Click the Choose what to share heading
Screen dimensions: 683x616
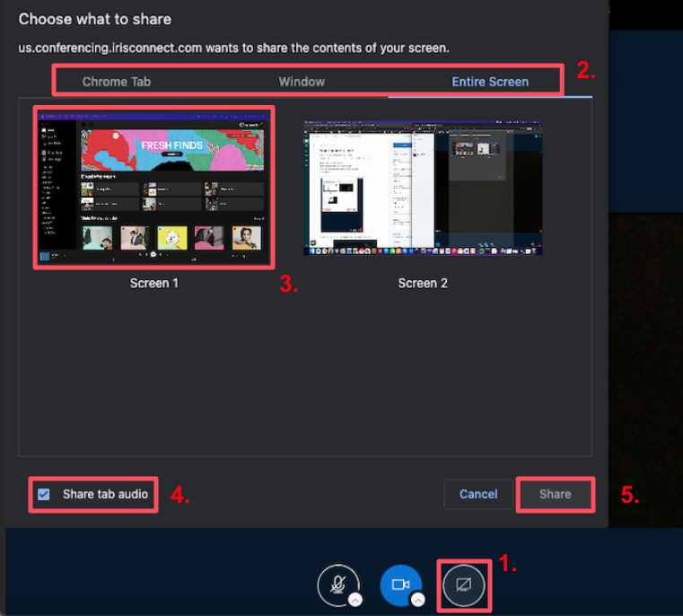(95, 19)
